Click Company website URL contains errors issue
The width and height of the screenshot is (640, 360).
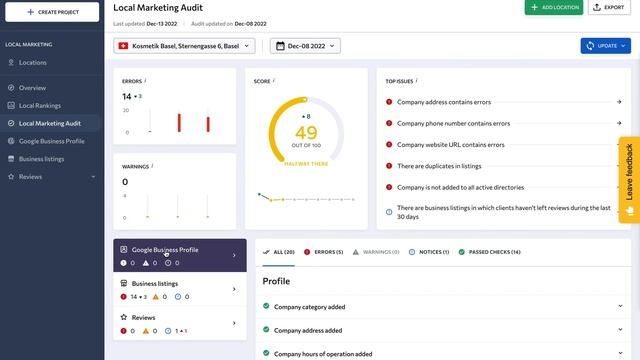[x=451, y=144]
